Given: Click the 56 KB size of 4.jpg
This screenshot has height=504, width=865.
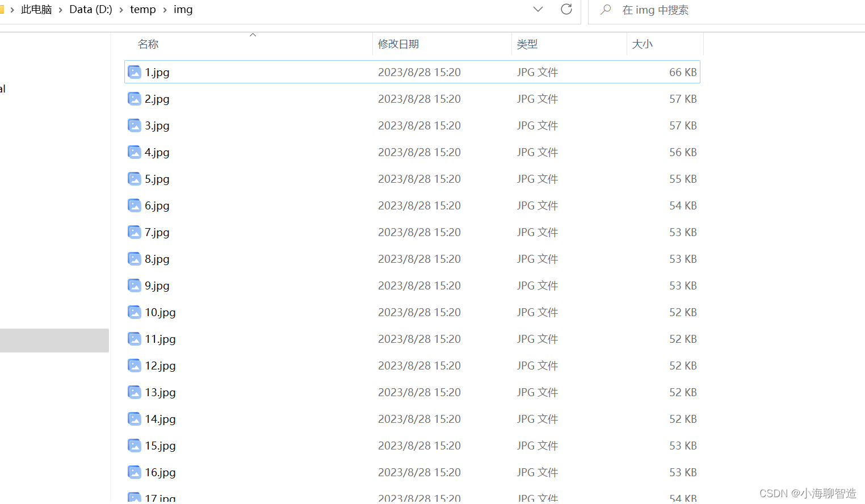Looking at the screenshot, I should [683, 152].
